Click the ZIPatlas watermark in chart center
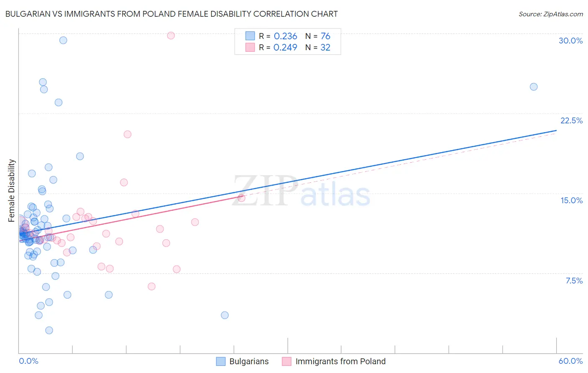This screenshot has width=588, height=373. point(302,191)
